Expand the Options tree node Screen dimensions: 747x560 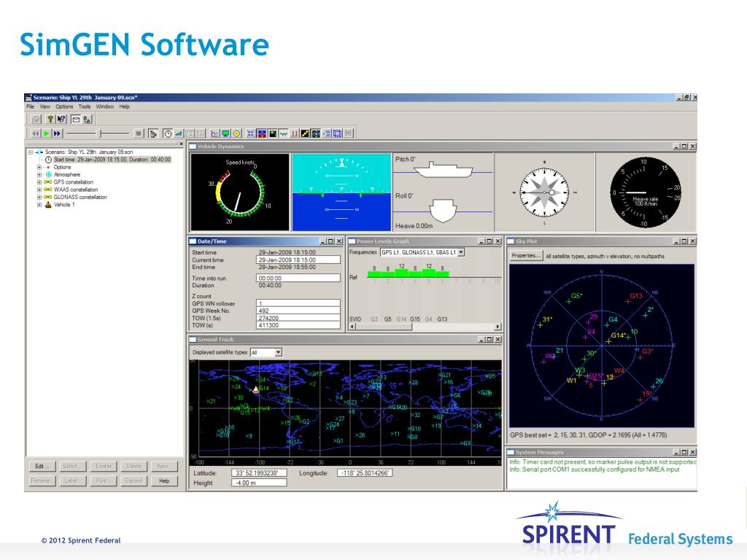pyautogui.click(x=39, y=167)
